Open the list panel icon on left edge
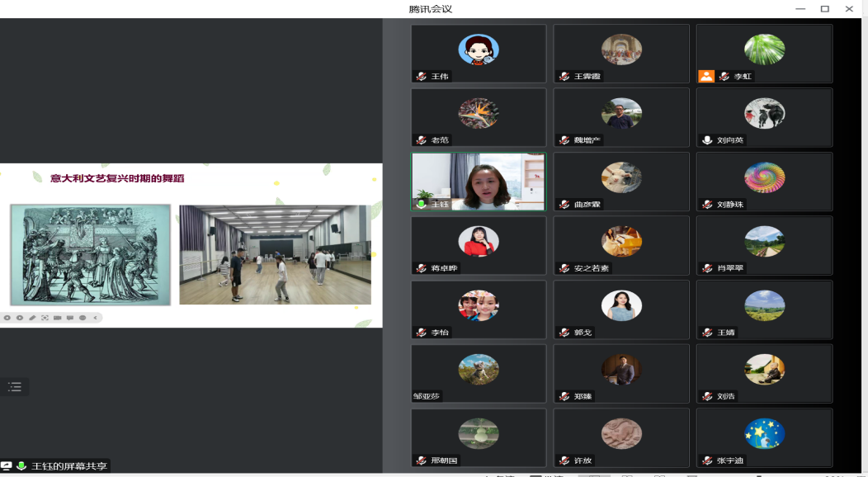This screenshot has height=477, width=868. (x=15, y=386)
